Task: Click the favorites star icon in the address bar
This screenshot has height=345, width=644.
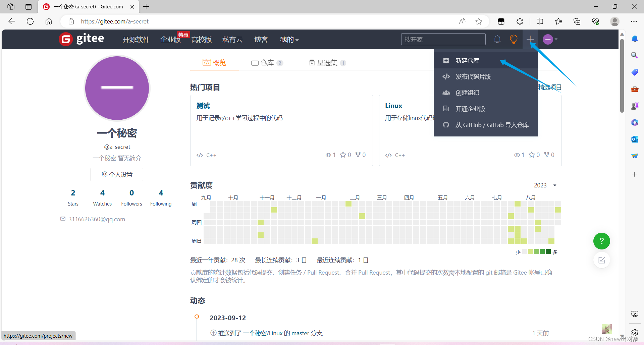Action: click(x=479, y=21)
